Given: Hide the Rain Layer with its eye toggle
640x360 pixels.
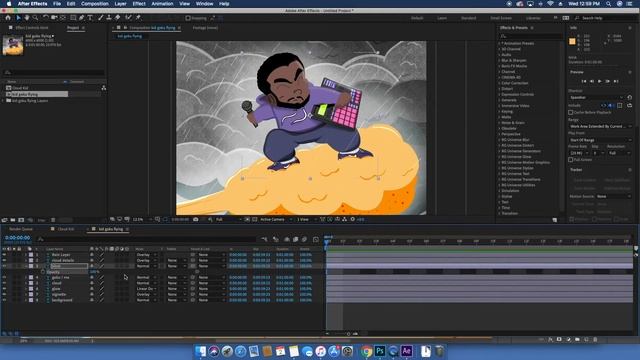Looking at the screenshot, I should [x=4, y=255].
